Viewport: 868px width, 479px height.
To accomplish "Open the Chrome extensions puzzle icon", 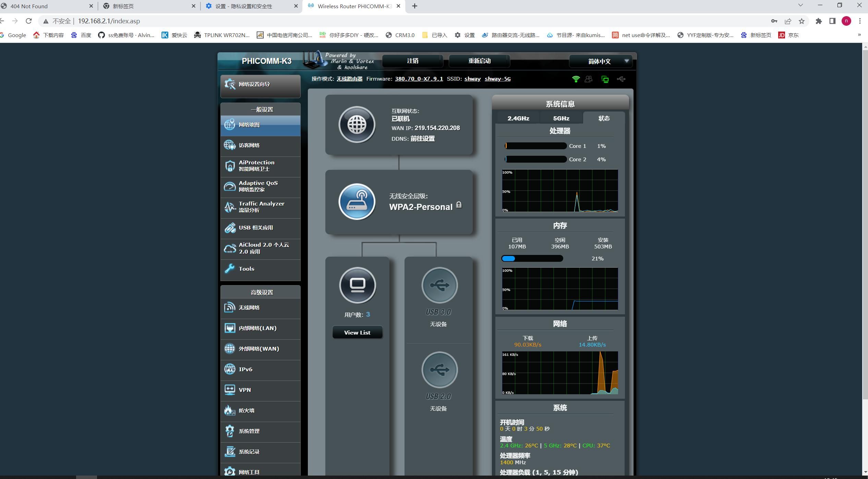I will (x=819, y=21).
